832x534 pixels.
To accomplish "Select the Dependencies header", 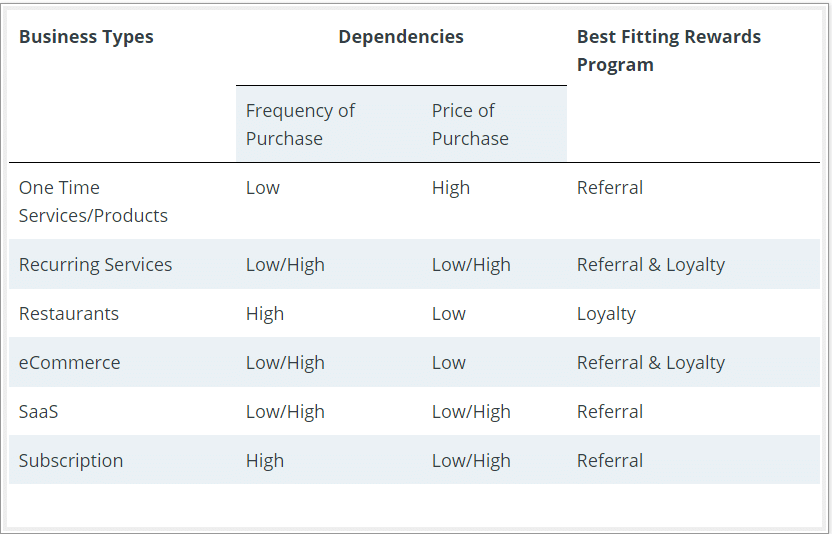I will 401,37.
